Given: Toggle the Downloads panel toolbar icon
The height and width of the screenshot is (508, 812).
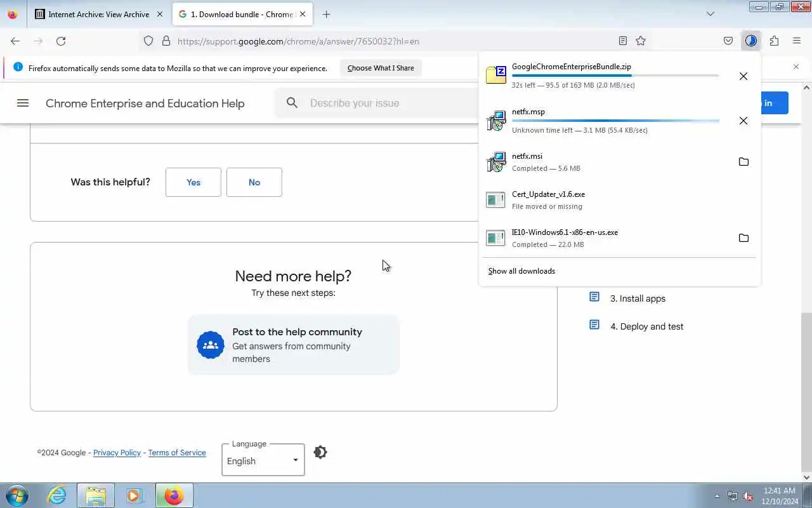Looking at the screenshot, I should 751,41.
